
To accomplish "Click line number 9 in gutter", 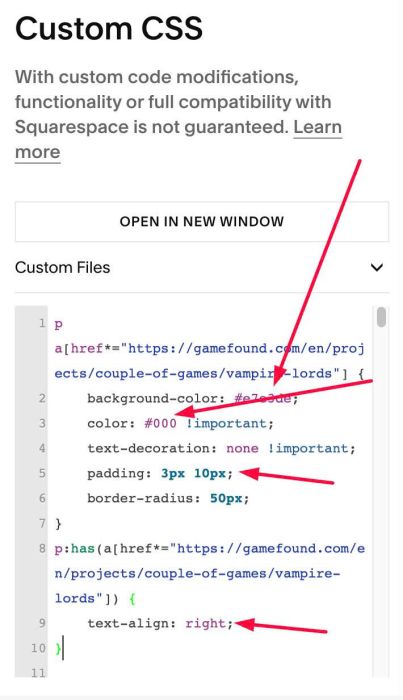I will click(x=42, y=623).
